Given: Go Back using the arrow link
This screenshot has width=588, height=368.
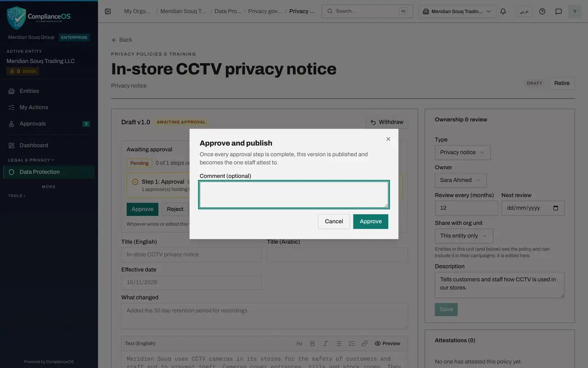Looking at the screenshot, I should tap(122, 40).
